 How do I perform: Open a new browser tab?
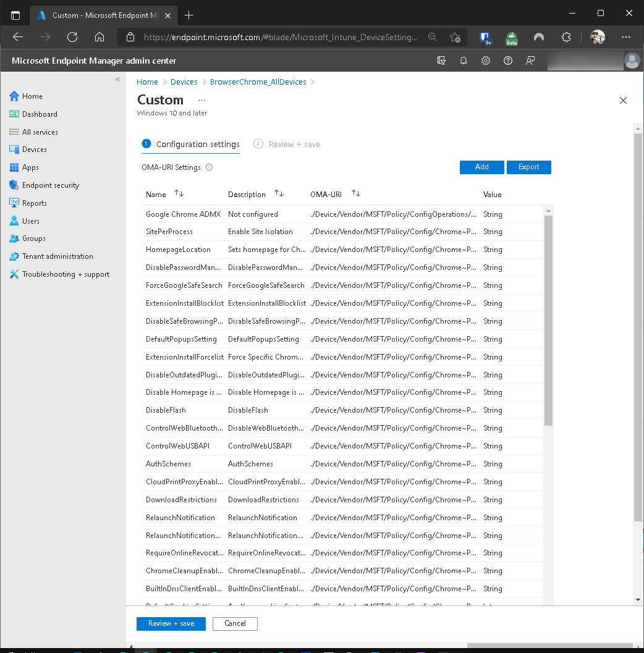189,15
